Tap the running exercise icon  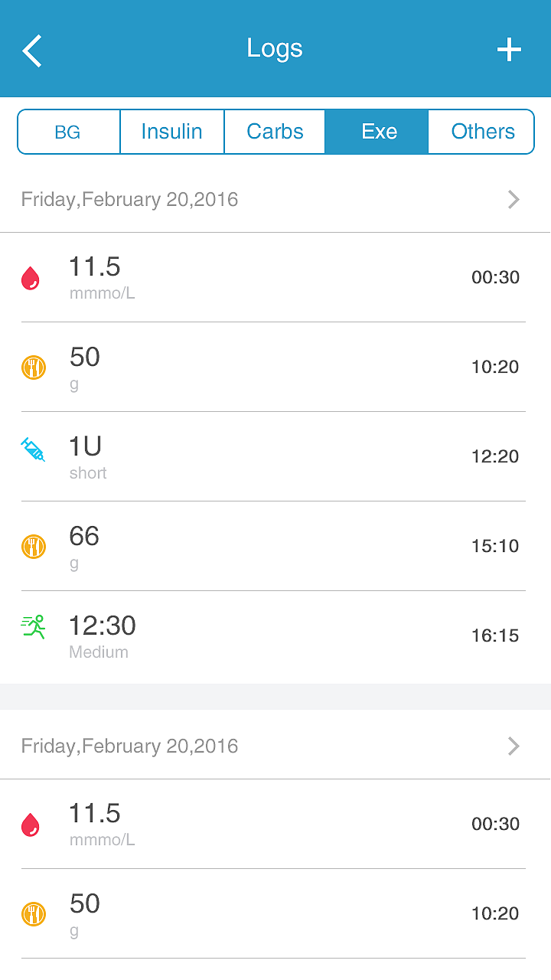[x=34, y=627]
